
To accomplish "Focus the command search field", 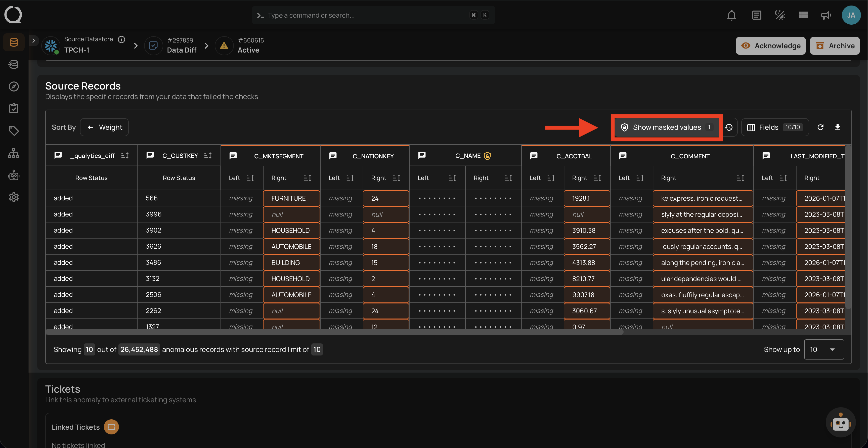I will click(x=373, y=15).
